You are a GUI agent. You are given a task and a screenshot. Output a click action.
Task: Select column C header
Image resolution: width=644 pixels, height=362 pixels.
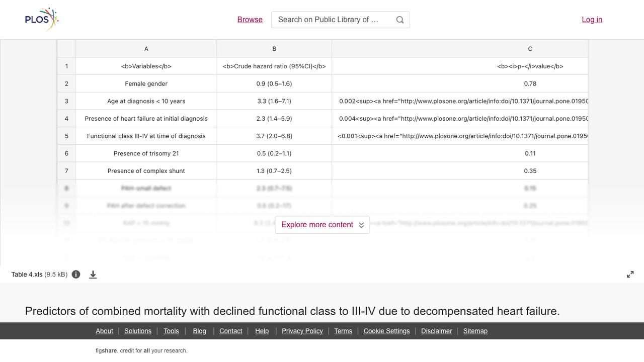pyautogui.click(x=460, y=49)
